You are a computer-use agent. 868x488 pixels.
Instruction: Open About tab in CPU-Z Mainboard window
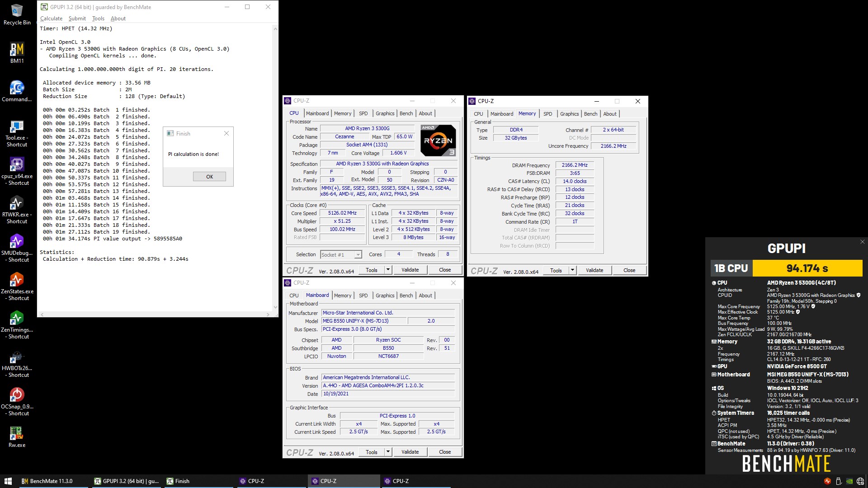point(425,296)
